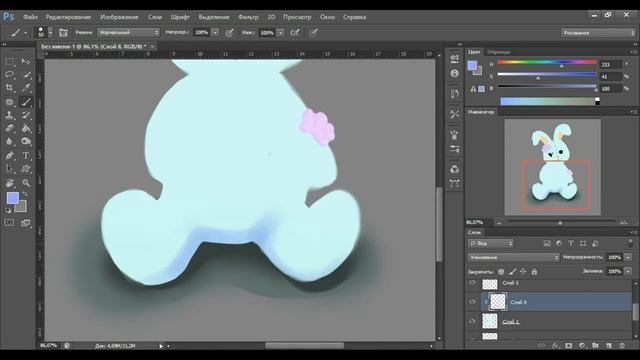This screenshot has height=360, width=640.
Task: Toggle pressure for opacity button
Action: tap(229, 33)
